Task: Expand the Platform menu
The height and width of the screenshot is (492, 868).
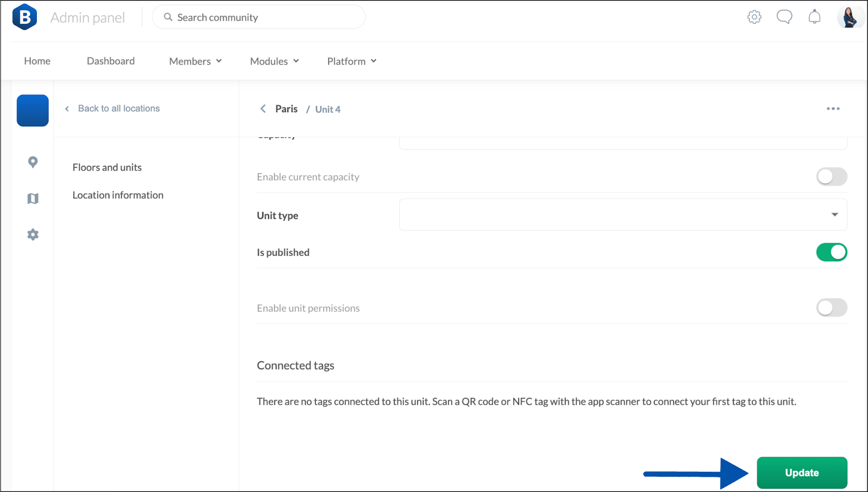Action: click(x=352, y=61)
